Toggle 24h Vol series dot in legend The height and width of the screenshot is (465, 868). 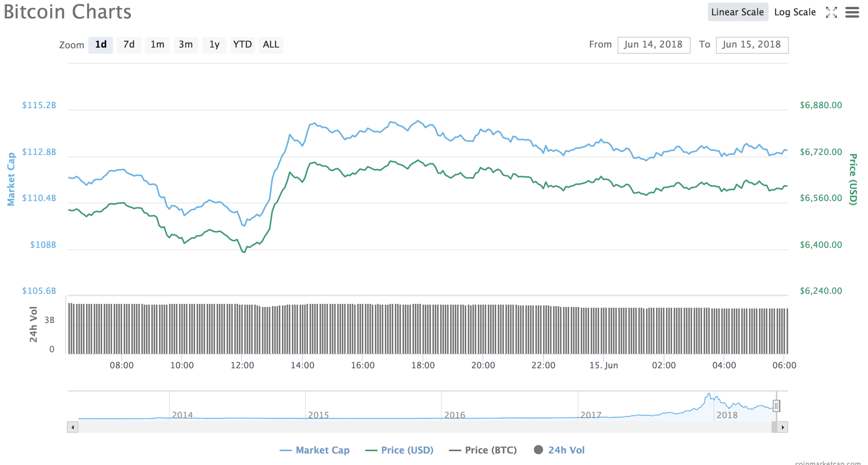coord(538,450)
